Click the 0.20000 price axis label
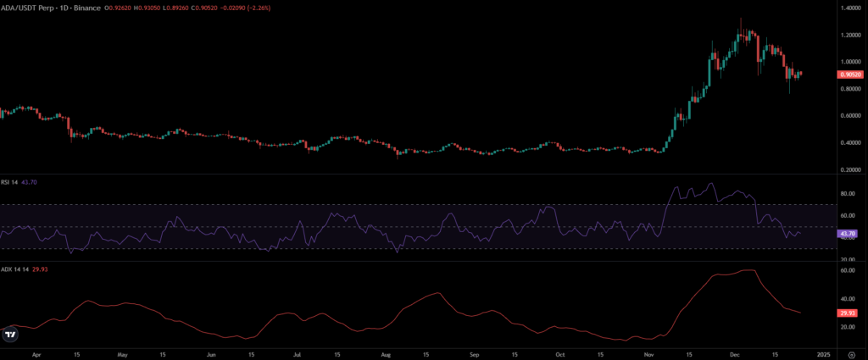The width and height of the screenshot is (868, 360). pos(851,170)
